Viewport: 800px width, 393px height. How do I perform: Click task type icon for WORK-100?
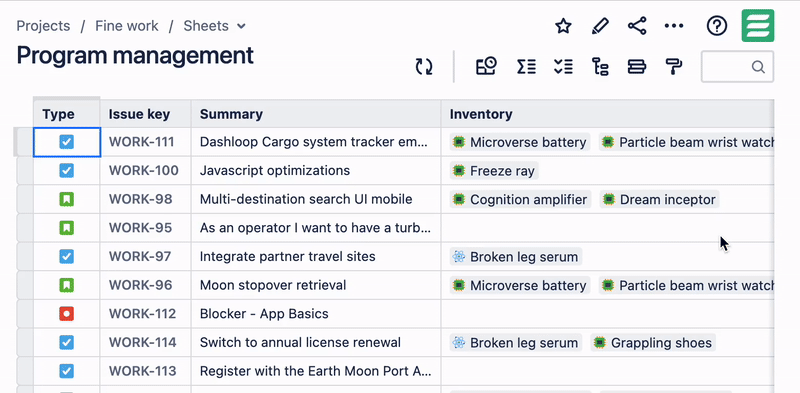(x=66, y=170)
